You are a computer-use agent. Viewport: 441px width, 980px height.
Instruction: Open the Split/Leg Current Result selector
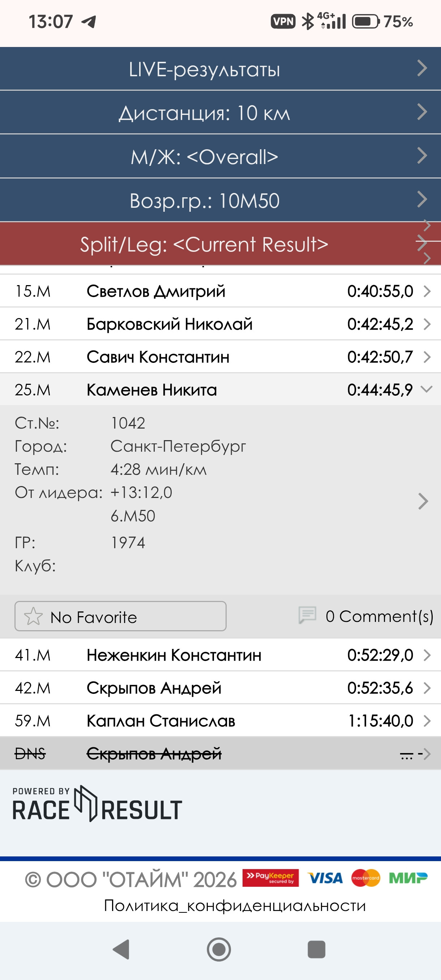[x=220, y=244]
